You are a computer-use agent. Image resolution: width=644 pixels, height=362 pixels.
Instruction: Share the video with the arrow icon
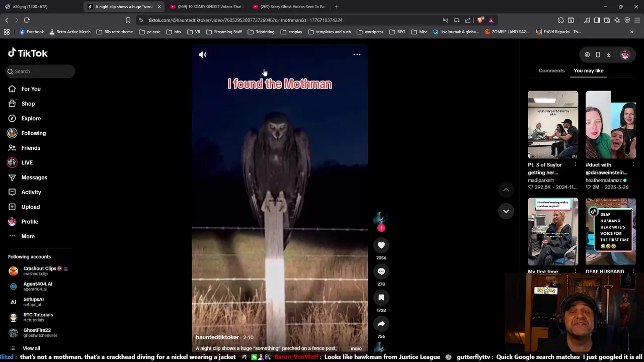pos(381,324)
